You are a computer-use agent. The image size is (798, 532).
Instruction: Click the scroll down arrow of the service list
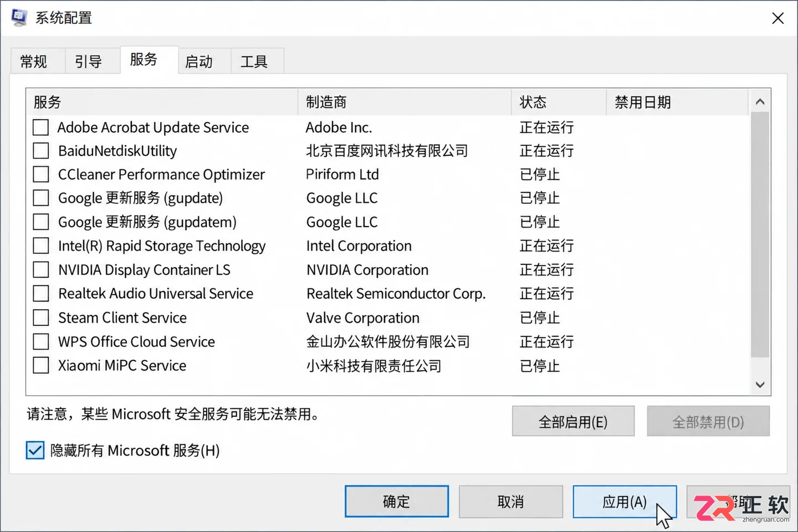[760, 385]
